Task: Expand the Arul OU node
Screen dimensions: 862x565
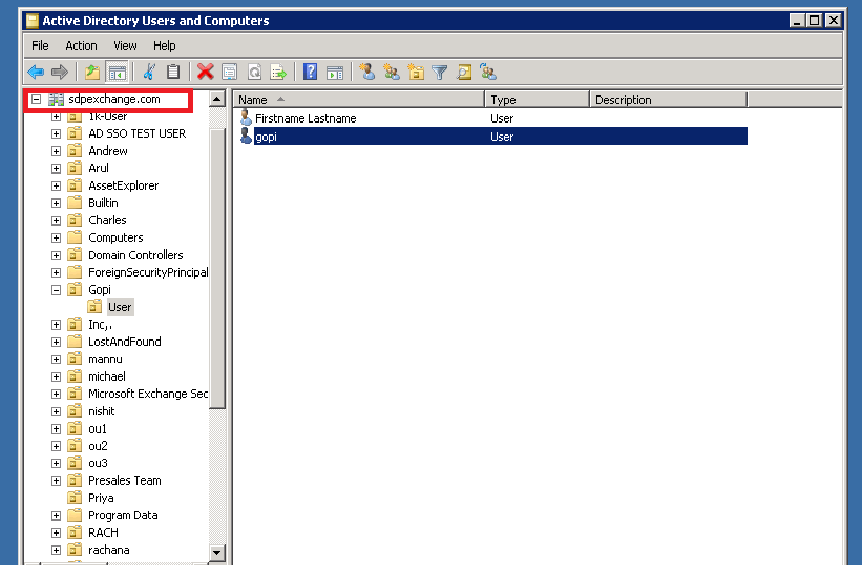Action: tap(56, 169)
